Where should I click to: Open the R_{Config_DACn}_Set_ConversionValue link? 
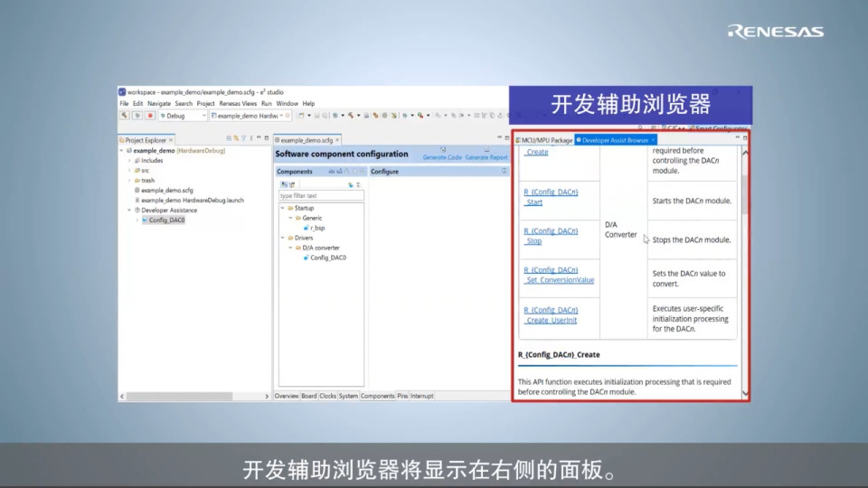[559, 275]
